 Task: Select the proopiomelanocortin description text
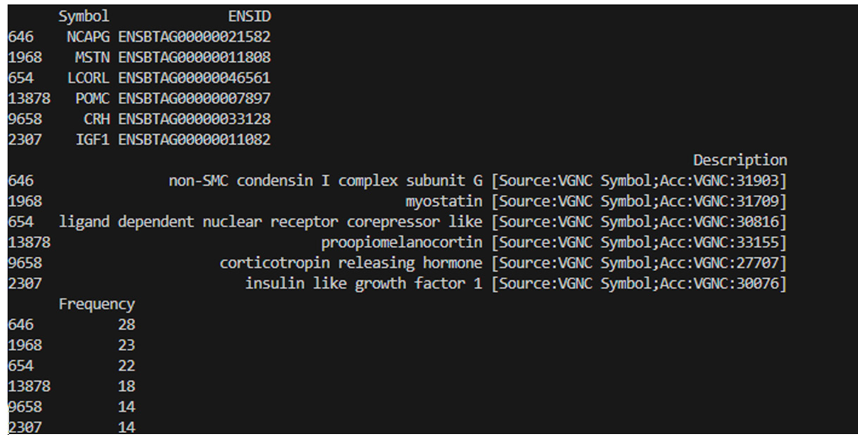[402, 242]
